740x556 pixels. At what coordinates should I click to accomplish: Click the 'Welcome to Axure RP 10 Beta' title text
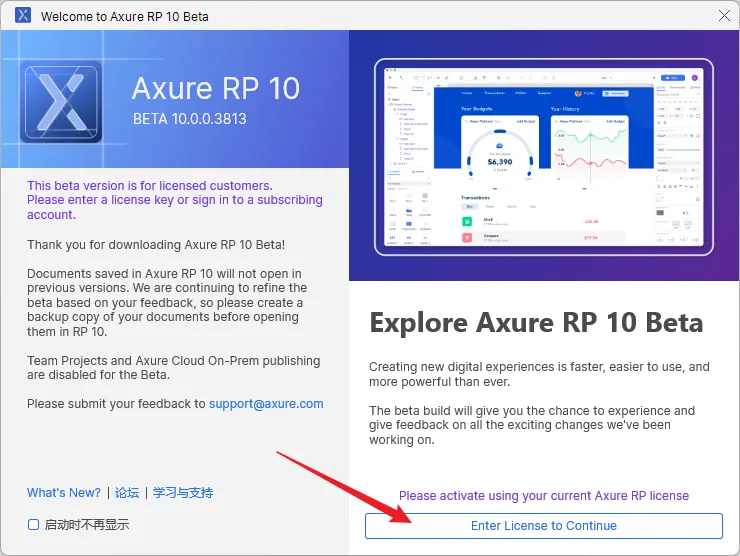[125, 17]
